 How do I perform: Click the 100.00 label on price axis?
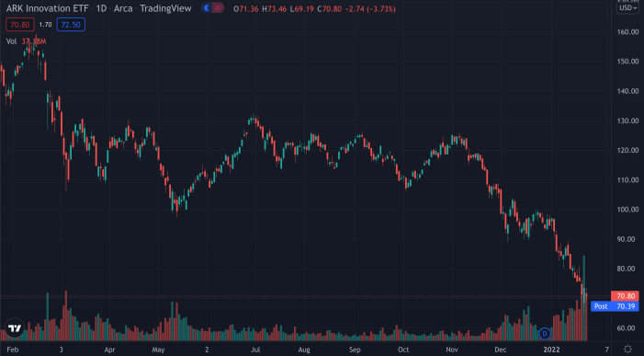[x=627, y=210]
